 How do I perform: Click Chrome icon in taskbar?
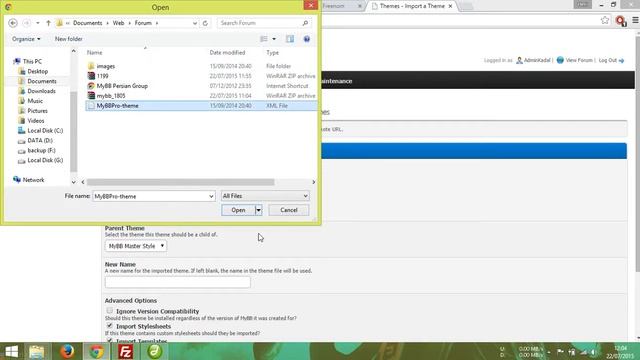(96, 351)
